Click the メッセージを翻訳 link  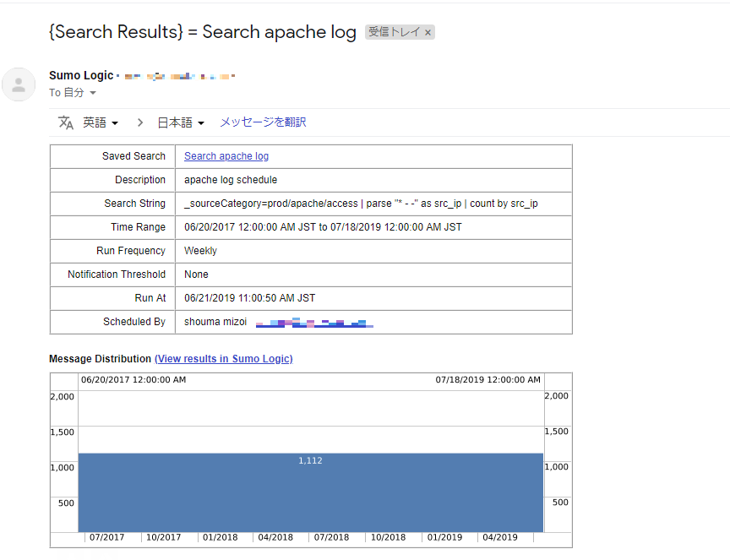[x=263, y=122]
